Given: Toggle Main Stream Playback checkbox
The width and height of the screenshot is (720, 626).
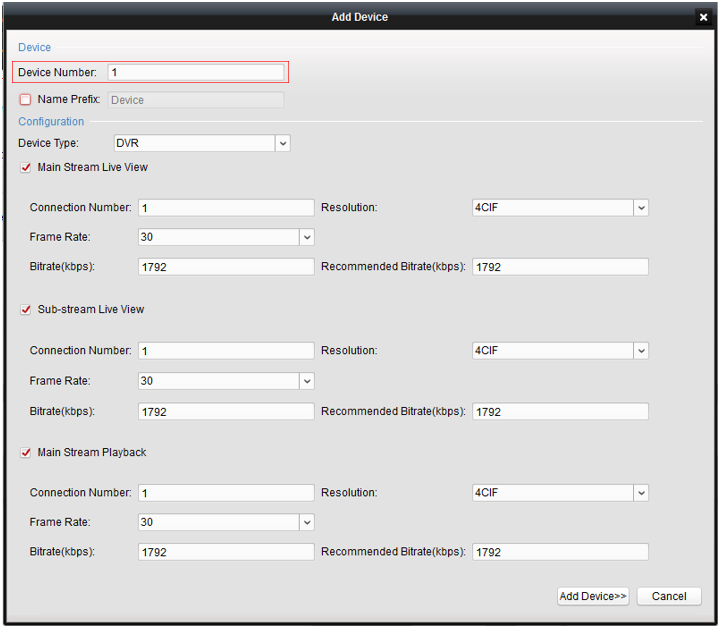Looking at the screenshot, I should (26, 453).
